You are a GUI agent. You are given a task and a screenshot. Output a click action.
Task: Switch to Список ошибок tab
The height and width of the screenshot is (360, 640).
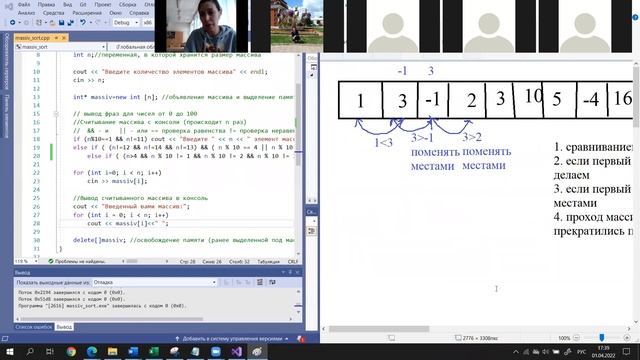coord(34,327)
